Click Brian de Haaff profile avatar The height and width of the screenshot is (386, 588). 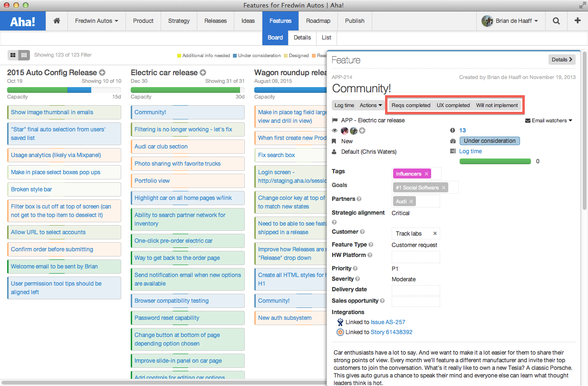pos(487,21)
